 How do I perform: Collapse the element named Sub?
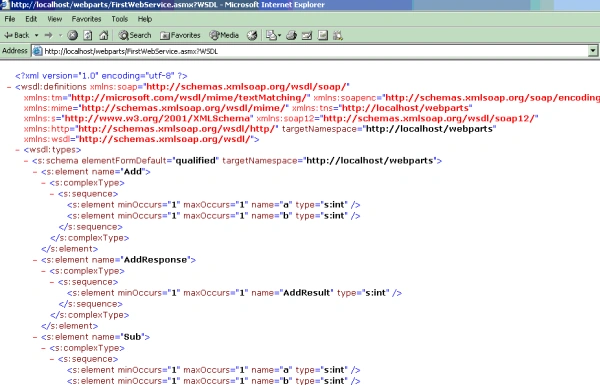coord(35,338)
